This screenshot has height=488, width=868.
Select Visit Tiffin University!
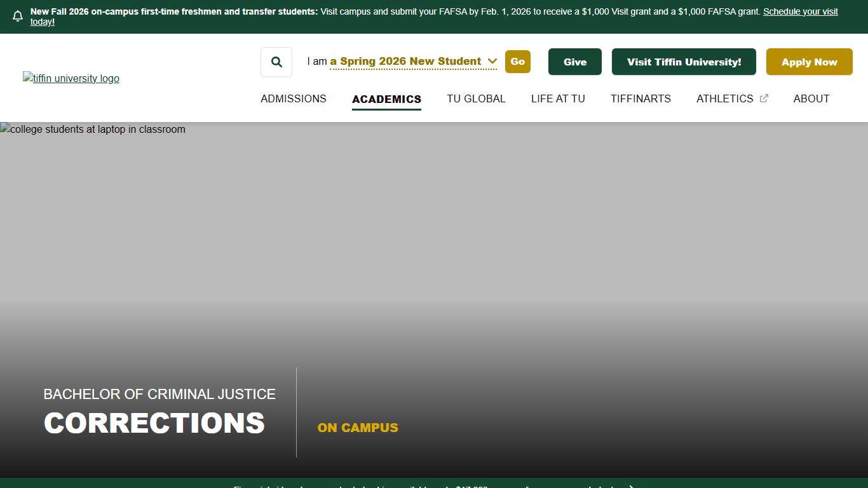684,62
